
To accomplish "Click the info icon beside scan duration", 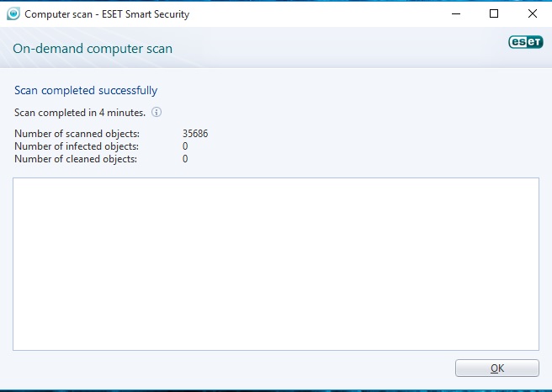I will coord(157,112).
